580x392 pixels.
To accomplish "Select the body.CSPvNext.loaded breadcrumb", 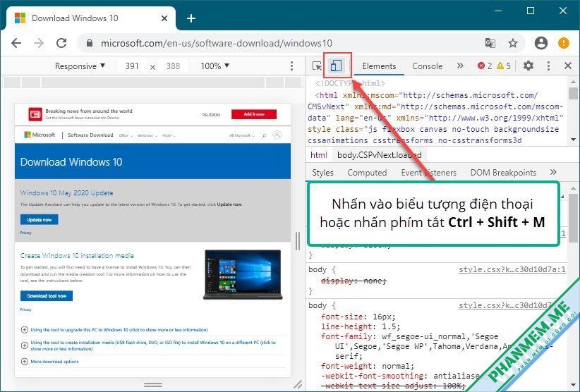I will 379,155.
